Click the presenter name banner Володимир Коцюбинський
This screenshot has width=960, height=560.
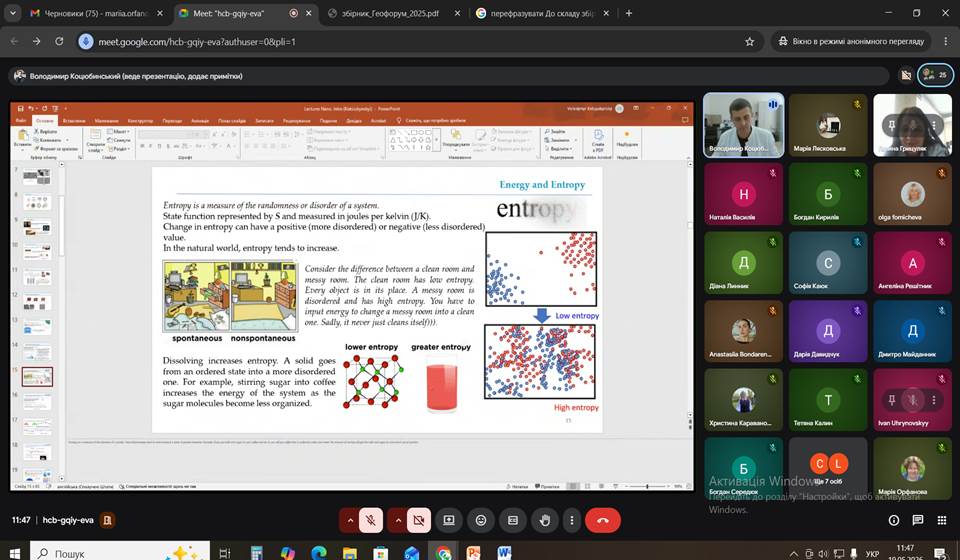(448, 76)
